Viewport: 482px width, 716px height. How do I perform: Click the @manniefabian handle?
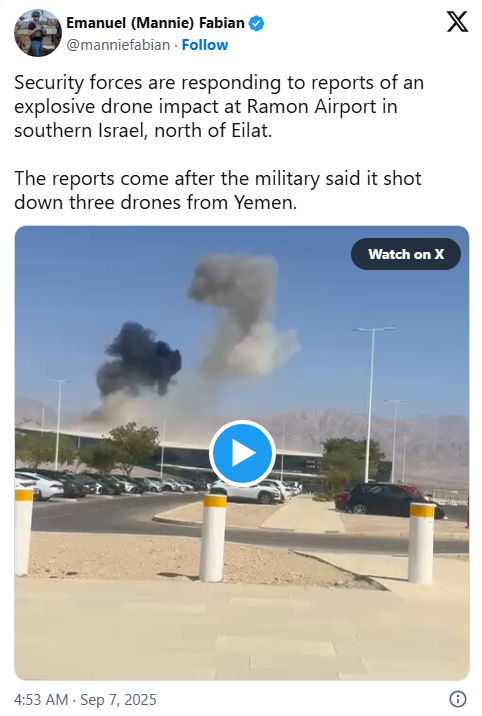tap(118, 45)
